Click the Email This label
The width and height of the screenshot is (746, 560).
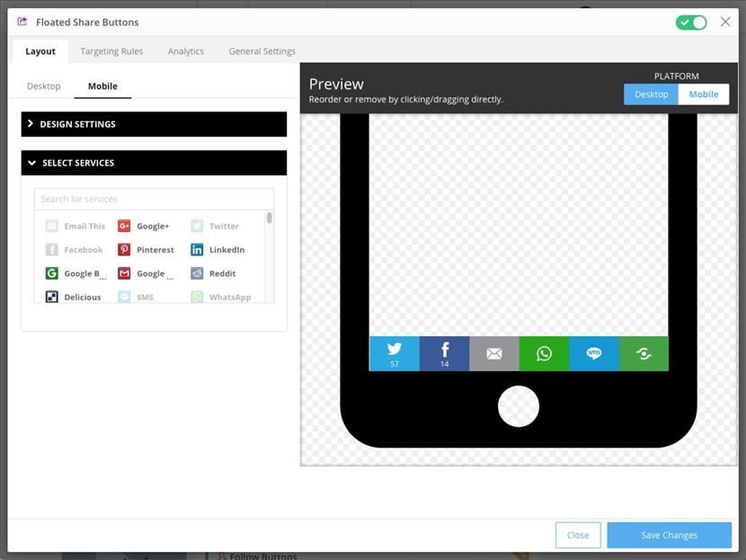click(84, 226)
